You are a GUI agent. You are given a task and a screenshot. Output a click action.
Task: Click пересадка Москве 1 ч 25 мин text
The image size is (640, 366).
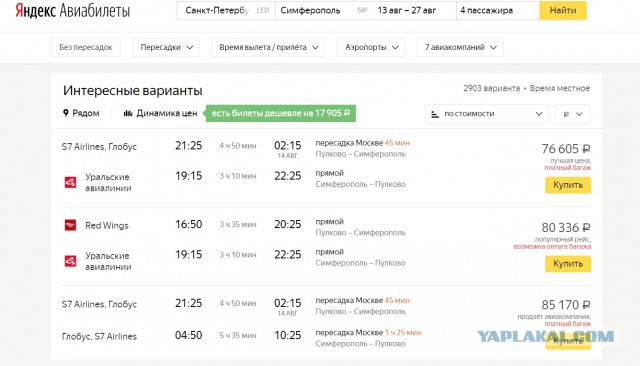pyautogui.click(x=368, y=333)
